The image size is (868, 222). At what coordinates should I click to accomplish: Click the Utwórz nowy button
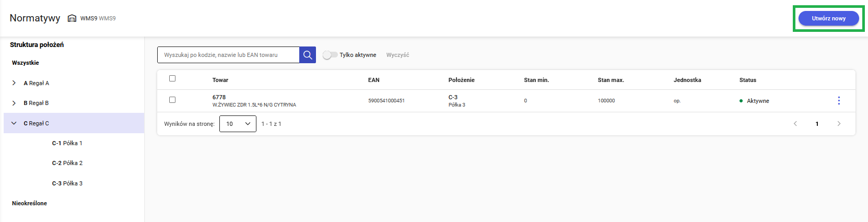coord(828,18)
